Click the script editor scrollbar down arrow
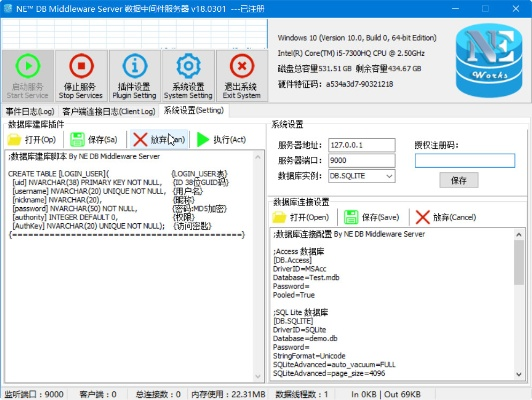Viewport: 532px width, 400px height. (x=258, y=376)
